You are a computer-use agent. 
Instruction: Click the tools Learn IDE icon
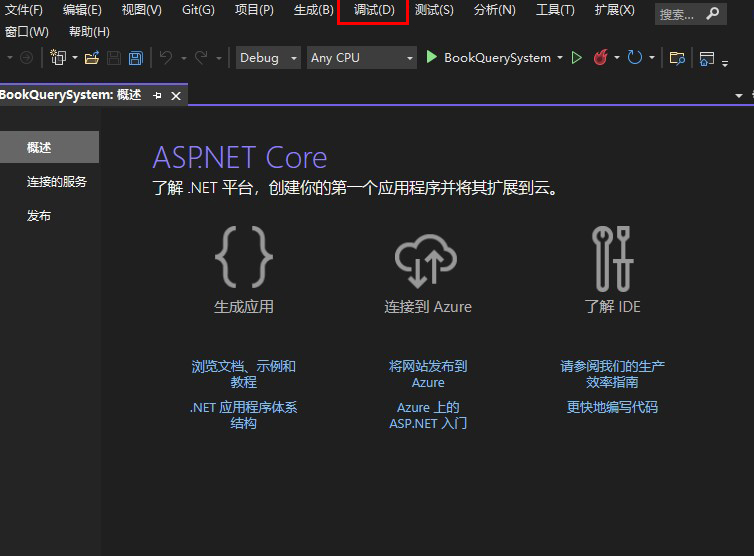(613, 259)
